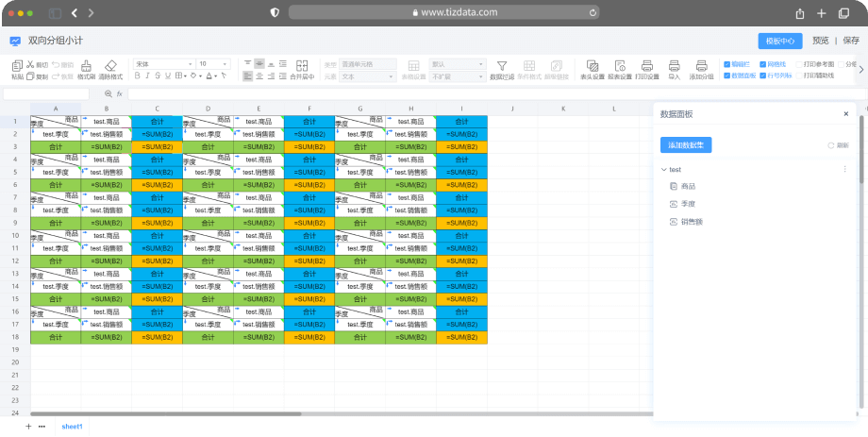Uncheck the 编辑栏 checkbox
868x437 pixels.
pos(727,64)
